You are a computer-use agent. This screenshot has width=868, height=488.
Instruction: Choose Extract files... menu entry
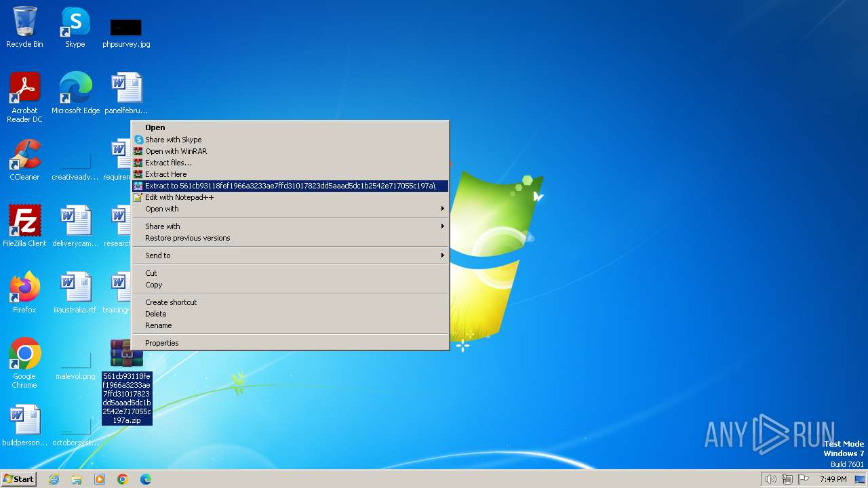coord(290,163)
